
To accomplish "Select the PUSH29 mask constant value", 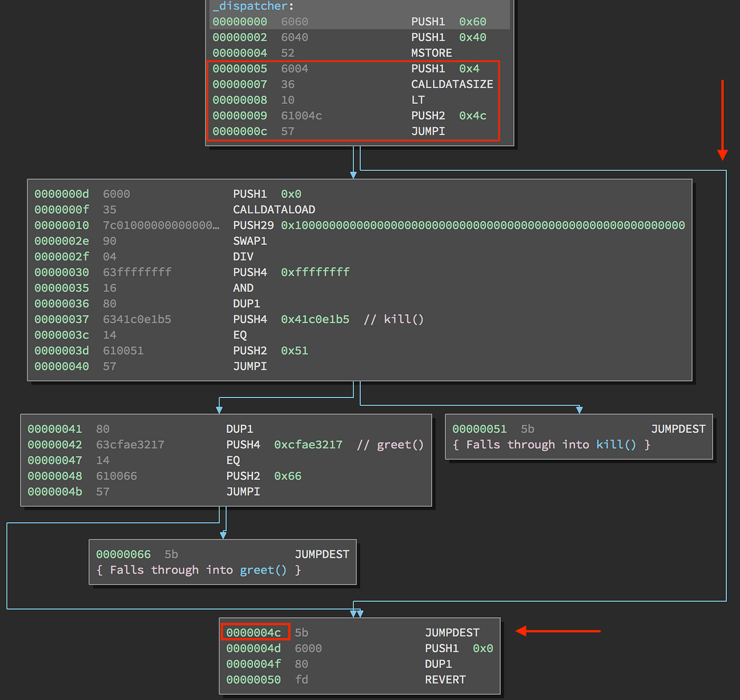I will 482,225.
